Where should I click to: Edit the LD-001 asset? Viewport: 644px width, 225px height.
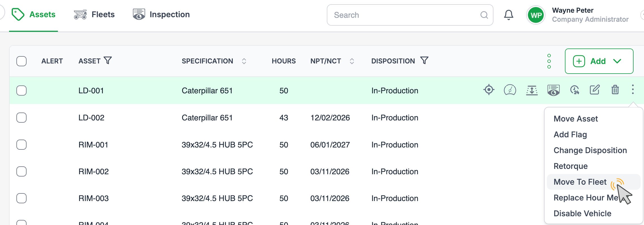tap(595, 90)
